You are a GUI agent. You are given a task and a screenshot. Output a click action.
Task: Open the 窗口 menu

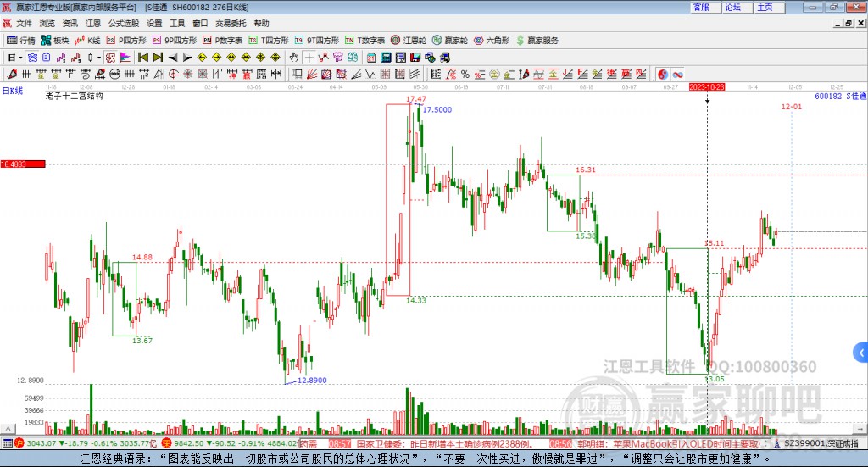200,23
